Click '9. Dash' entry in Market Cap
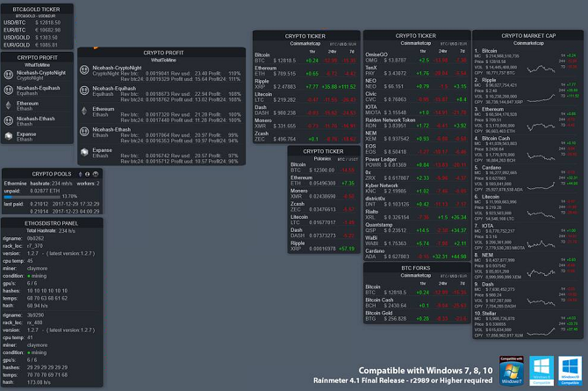588x391 pixels. 526,295
